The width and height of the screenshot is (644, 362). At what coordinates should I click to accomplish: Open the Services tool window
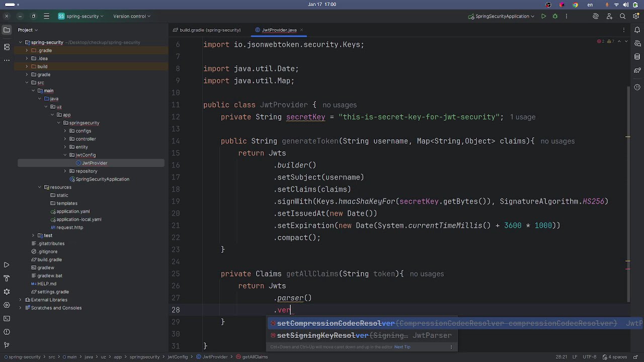(x=7, y=305)
